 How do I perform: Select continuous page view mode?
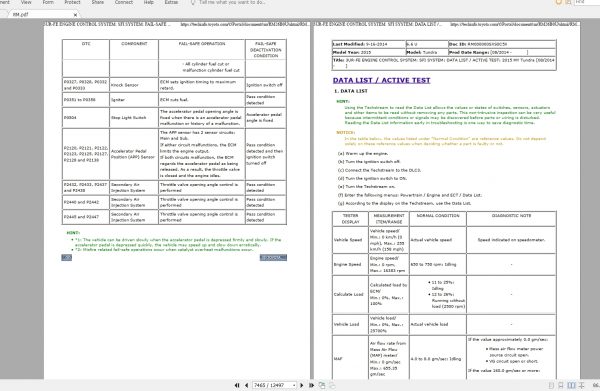561,385
